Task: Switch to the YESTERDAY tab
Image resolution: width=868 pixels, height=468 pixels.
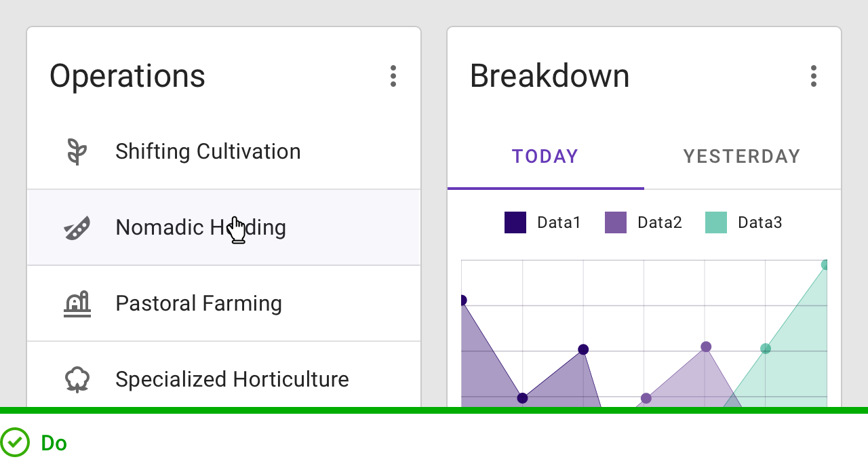Action: click(x=743, y=156)
